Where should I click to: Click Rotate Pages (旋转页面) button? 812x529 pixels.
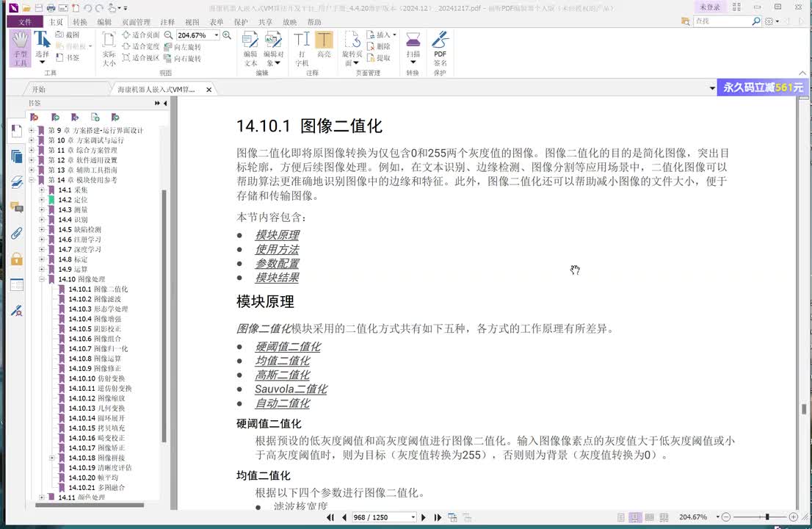pos(352,48)
